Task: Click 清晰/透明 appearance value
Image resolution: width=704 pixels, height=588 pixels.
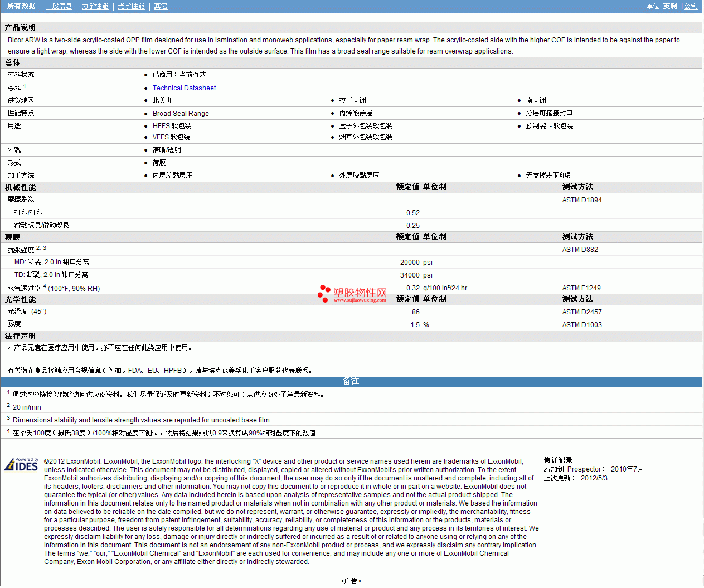Action: tap(167, 150)
